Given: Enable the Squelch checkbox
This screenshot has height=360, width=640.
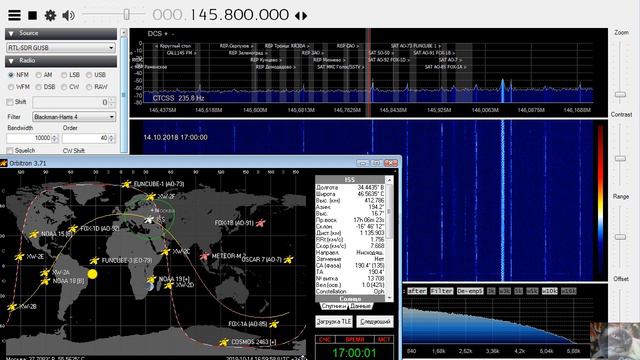Looking at the screenshot, I should click(x=10, y=151).
